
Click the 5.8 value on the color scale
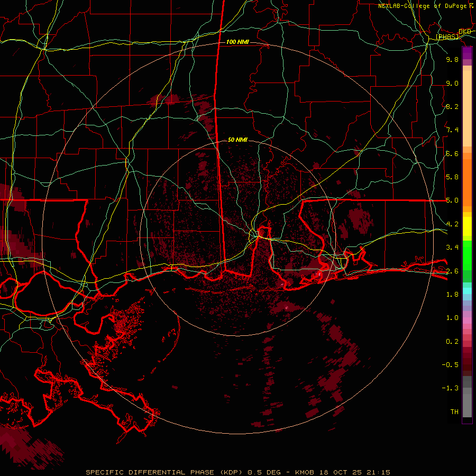(452, 177)
